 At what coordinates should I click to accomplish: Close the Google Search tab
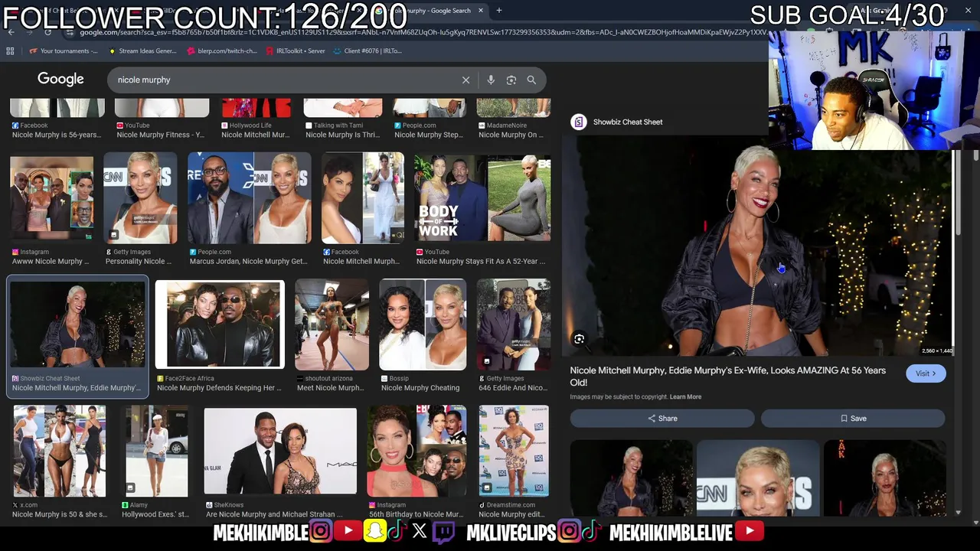[x=481, y=11]
